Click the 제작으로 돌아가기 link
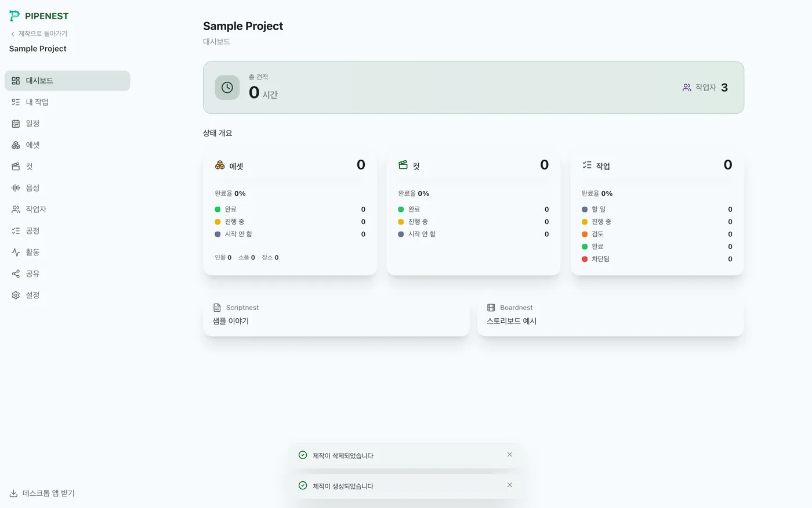Viewport: 812px width, 508px height. tap(39, 34)
